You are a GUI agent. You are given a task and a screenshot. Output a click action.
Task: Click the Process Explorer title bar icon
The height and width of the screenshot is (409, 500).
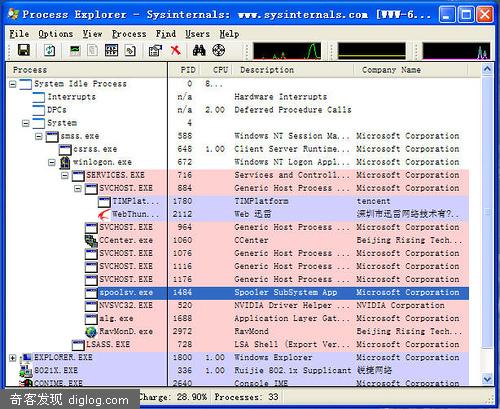point(13,14)
